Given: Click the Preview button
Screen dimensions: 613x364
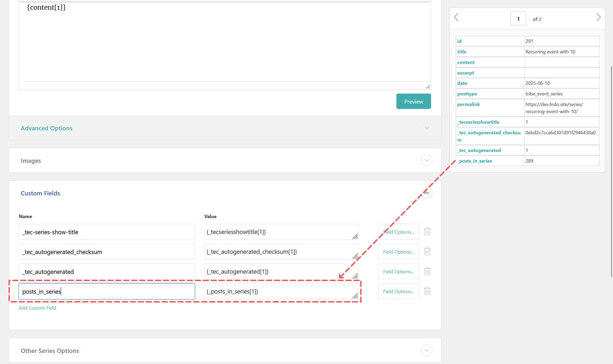Looking at the screenshot, I should pyautogui.click(x=413, y=101).
